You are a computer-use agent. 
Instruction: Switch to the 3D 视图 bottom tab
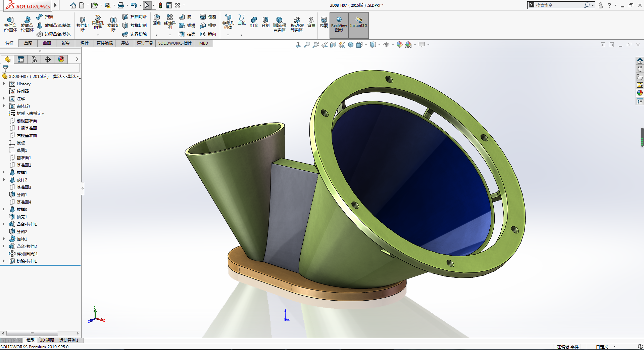(47, 340)
